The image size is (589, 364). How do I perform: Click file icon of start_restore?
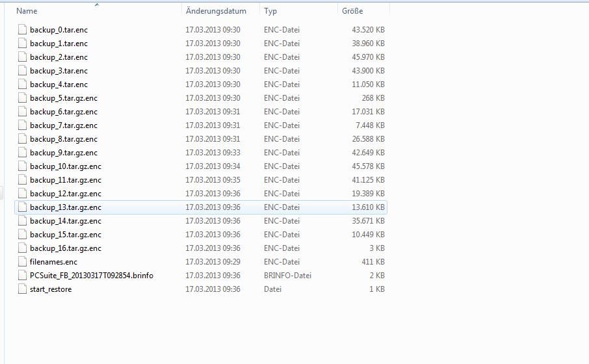(x=23, y=289)
